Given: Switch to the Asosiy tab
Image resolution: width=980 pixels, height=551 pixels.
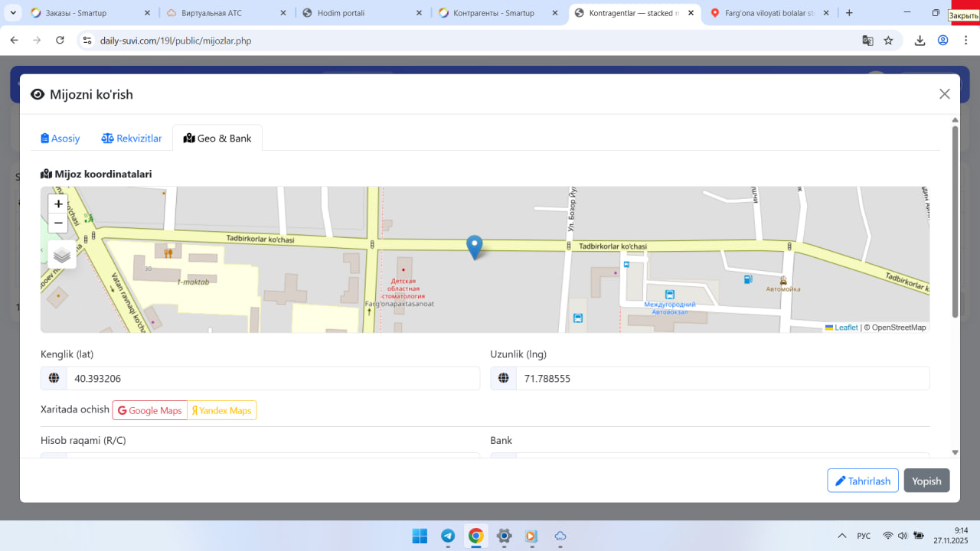Looking at the screenshot, I should tap(60, 139).
